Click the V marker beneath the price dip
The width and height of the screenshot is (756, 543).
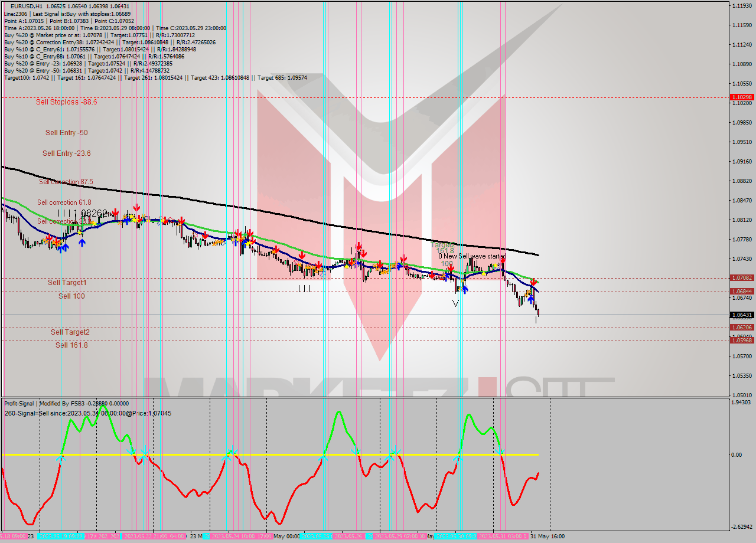[x=455, y=303]
